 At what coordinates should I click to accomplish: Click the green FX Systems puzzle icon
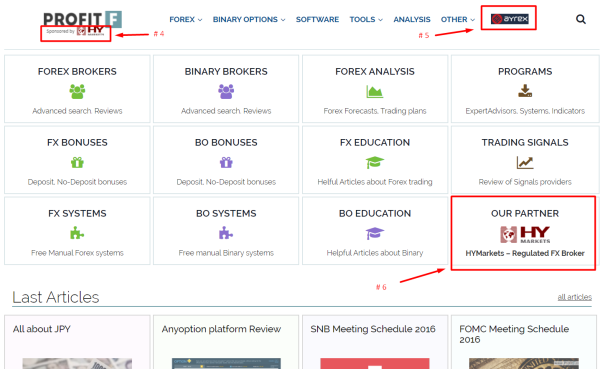(x=77, y=233)
